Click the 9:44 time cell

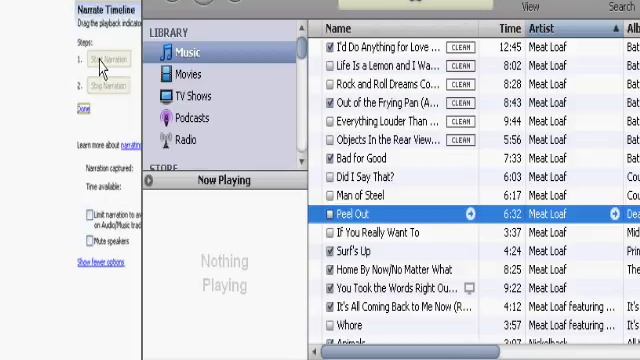click(512, 122)
